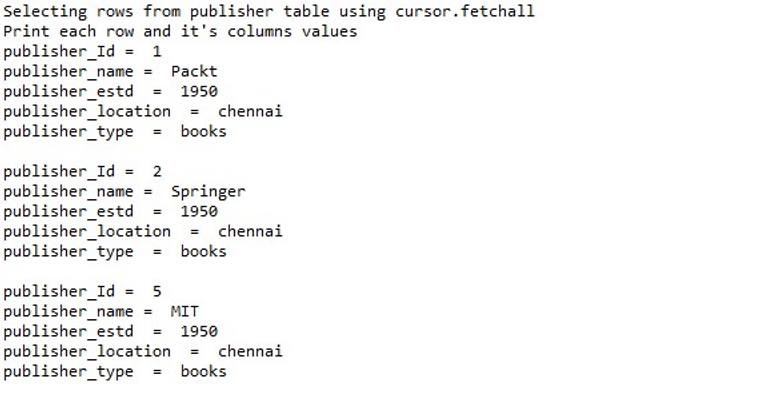
Task: Click the publisher name 'MIT'
Action: tap(184, 311)
